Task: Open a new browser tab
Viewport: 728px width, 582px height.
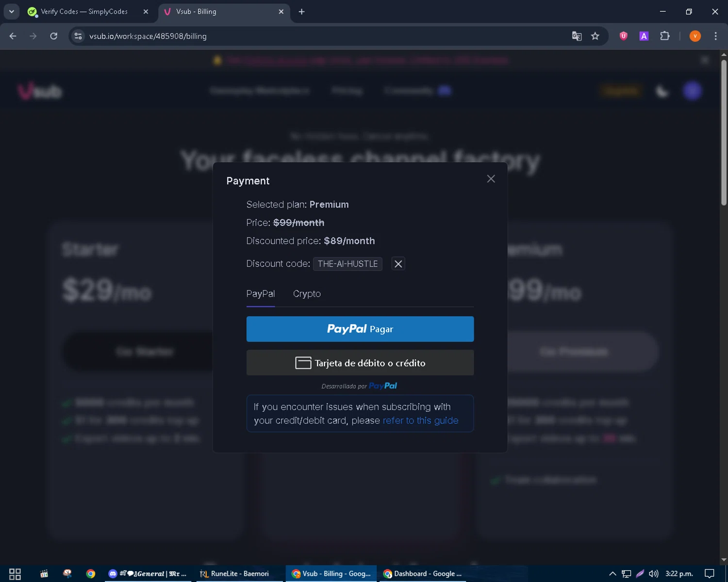Action: tap(301, 12)
